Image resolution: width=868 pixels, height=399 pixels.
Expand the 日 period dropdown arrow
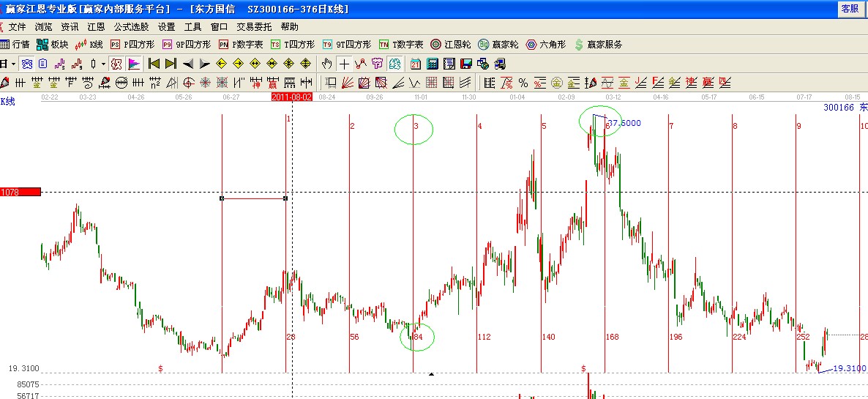coord(13,64)
